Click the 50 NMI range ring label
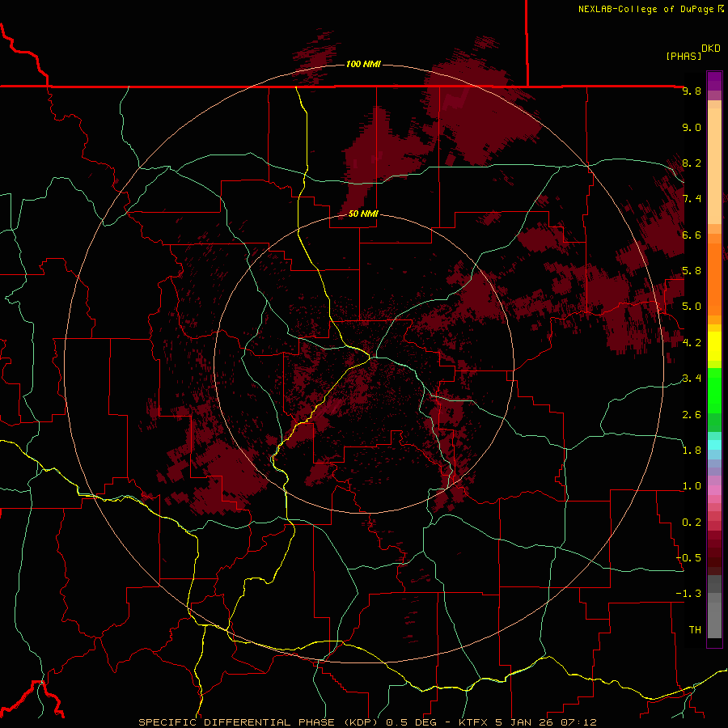The width and height of the screenshot is (728, 728). click(363, 214)
